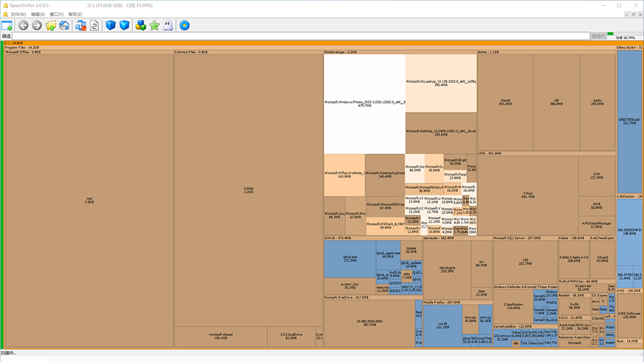The height and width of the screenshot is (362, 644).
Task: Select the 25.085.0504.0002 387.7MB block
Action: 369,323
